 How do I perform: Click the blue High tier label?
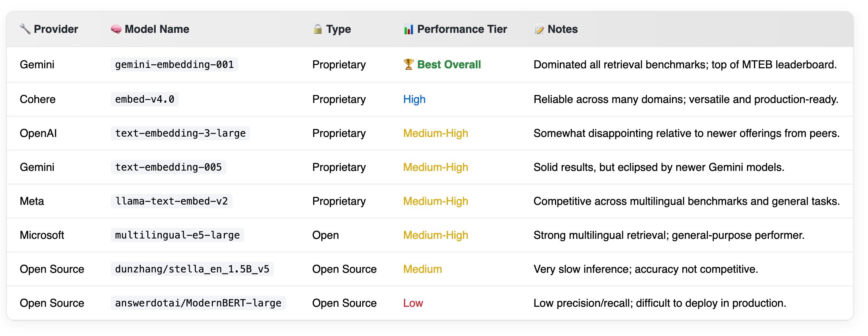(x=414, y=99)
